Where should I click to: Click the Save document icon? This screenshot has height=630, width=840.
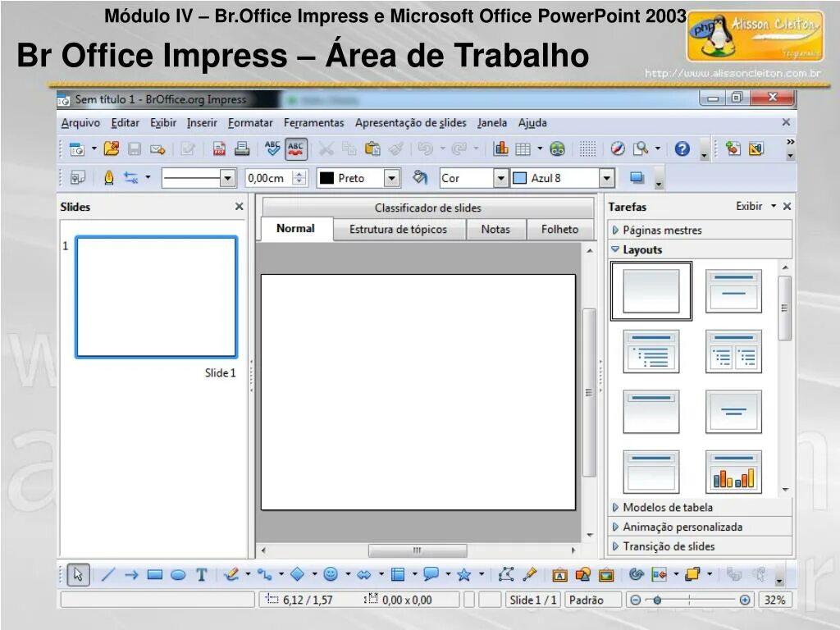(134, 148)
